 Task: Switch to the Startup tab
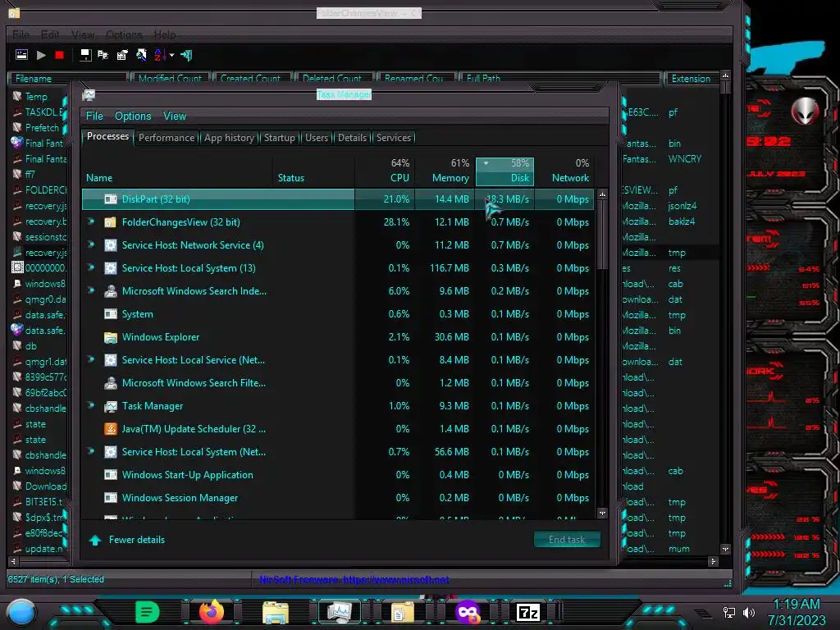[x=279, y=138]
